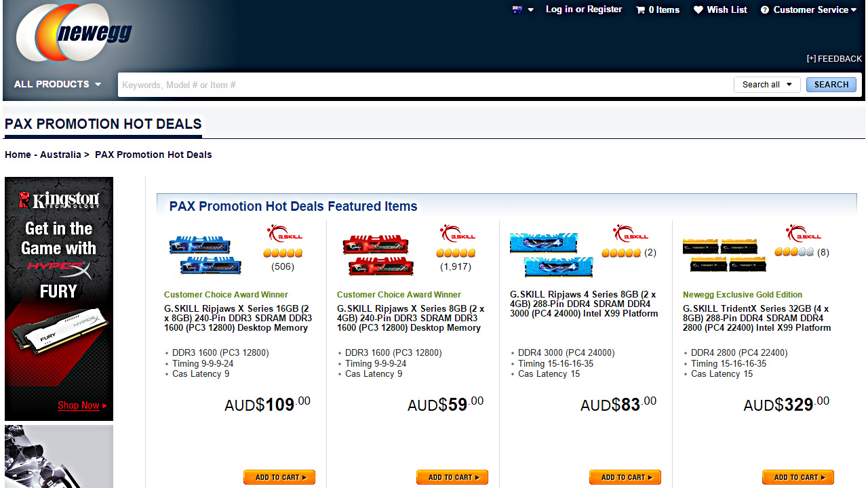868x488 pixels.
Task: Open the Kingston HyperX Fury banner ad
Action: [x=59, y=299]
